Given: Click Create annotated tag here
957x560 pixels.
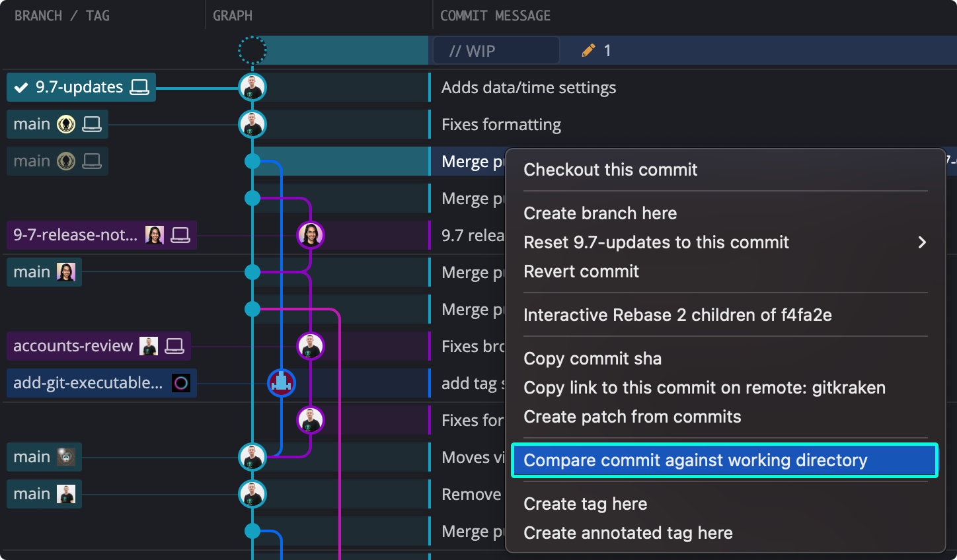Looking at the screenshot, I should [628, 533].
